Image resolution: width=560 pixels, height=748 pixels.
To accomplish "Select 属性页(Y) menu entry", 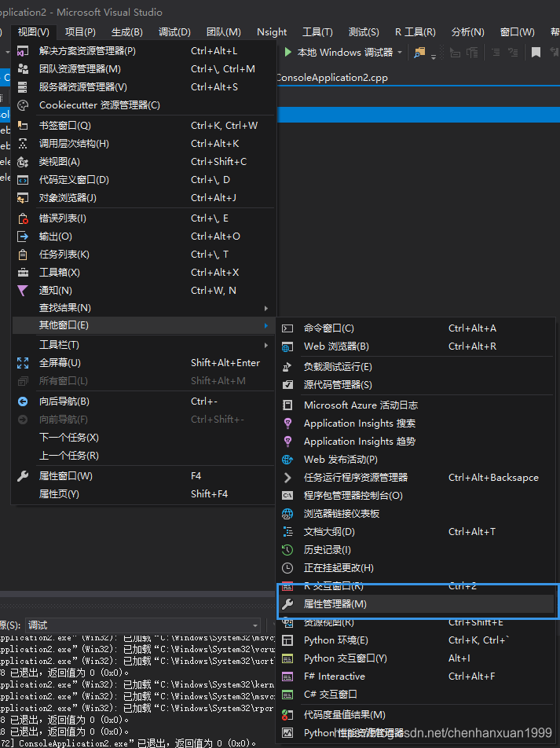I will 143,495.
